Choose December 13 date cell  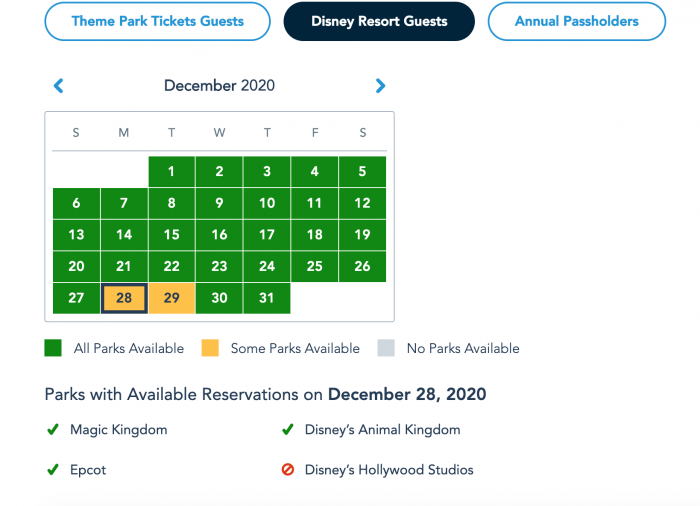tap(76, 234)
